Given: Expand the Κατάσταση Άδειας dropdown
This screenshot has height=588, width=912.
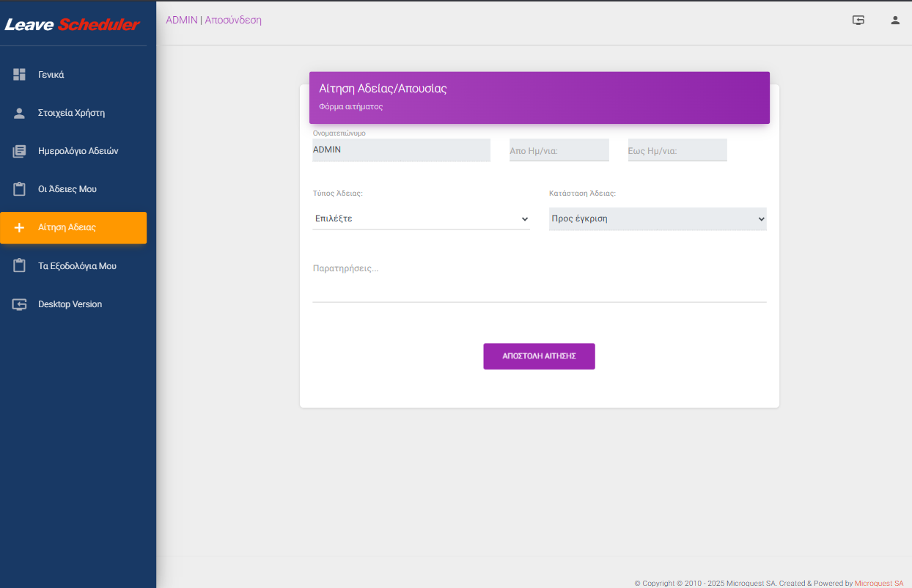Looking at the screenshot, I should (x=658, y=218).
